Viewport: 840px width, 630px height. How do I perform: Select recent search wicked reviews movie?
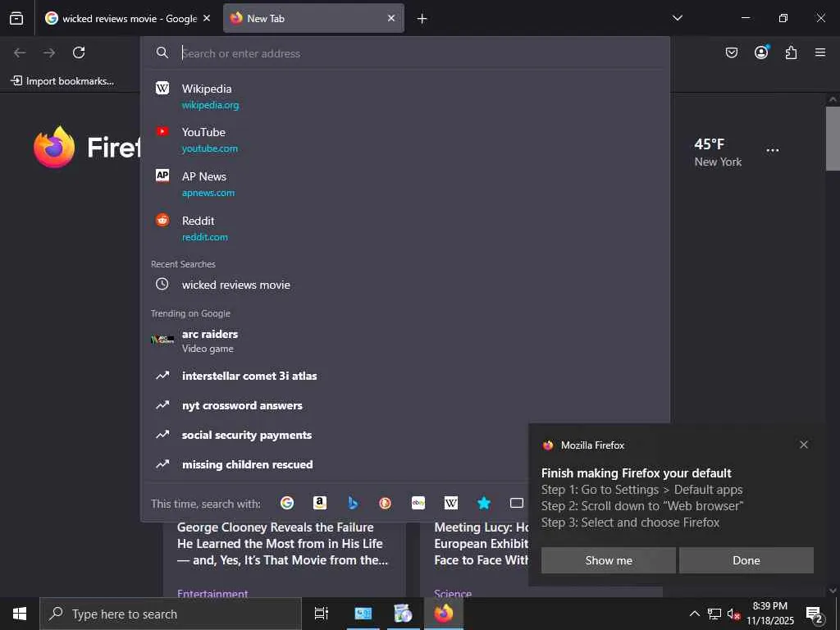[x=405, y=285]
